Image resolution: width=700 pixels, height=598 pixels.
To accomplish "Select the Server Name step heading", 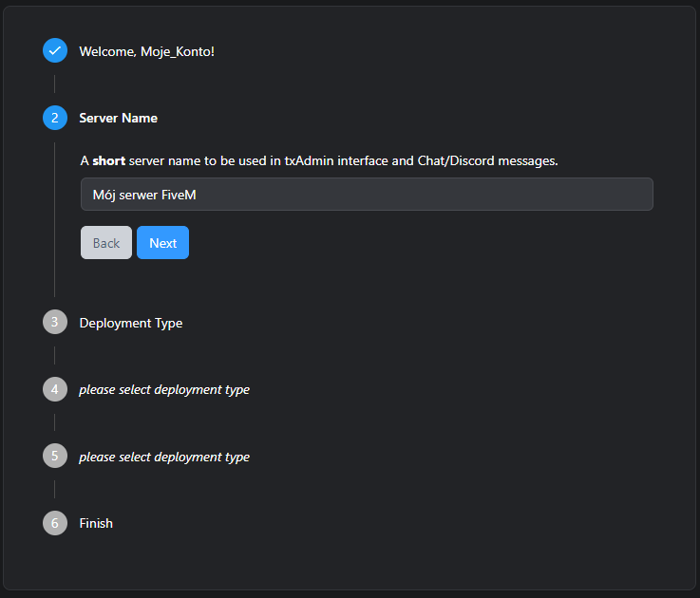I will point(119,118).
